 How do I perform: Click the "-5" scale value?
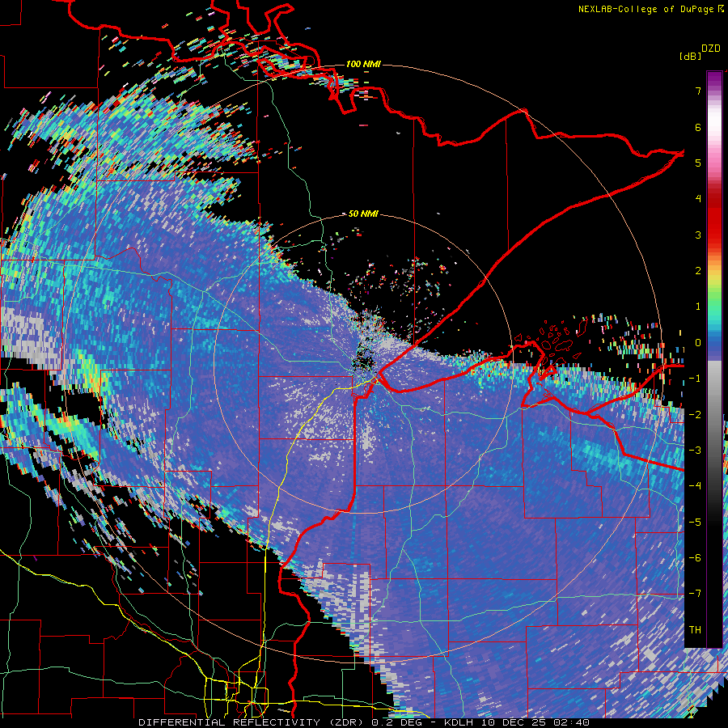pos(695,523)
